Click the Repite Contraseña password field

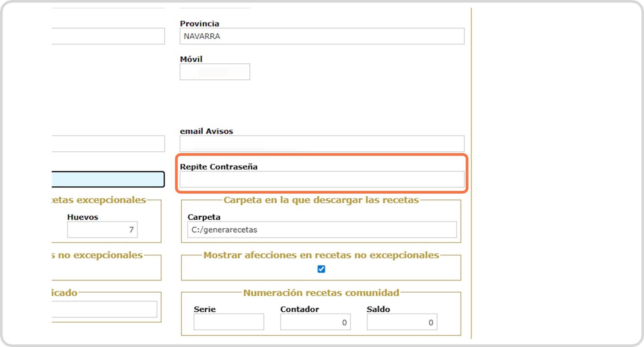point(322,179)
